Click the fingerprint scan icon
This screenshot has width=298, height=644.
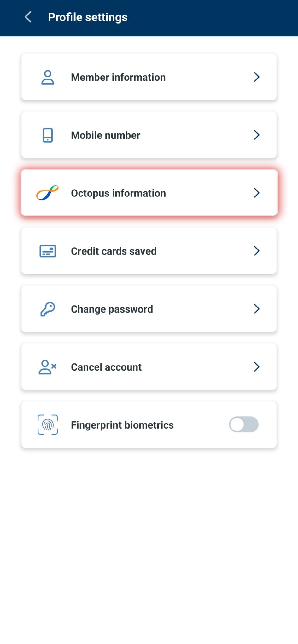(x=48, y=425)
